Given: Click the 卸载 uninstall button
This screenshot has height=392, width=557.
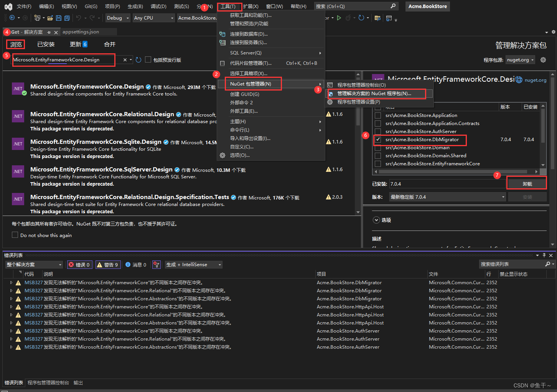Looking at the screenshot, I should [x=527, y=184].
